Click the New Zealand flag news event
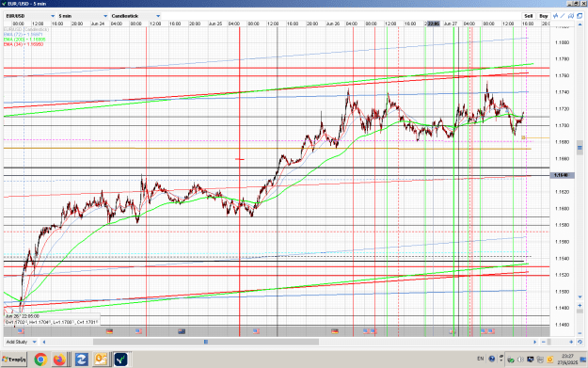588x368 pixels. coord(182,331)
